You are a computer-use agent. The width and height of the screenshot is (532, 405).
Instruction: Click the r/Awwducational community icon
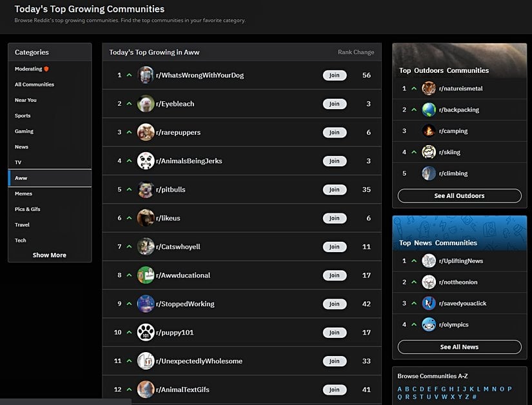coord(146,275)
